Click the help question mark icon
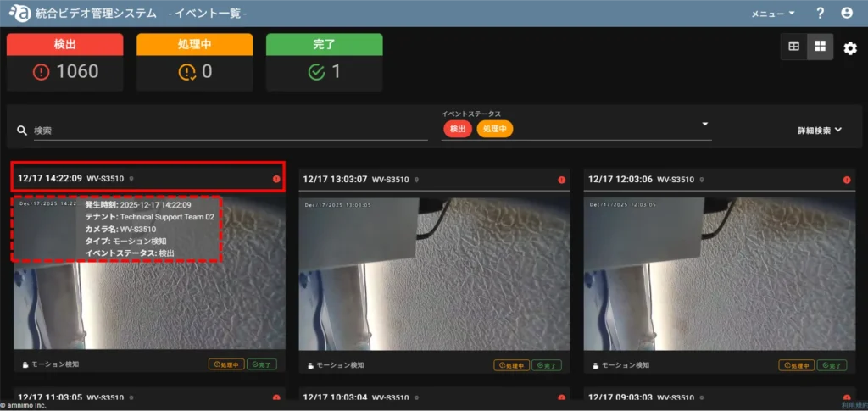 click(820, 13)
